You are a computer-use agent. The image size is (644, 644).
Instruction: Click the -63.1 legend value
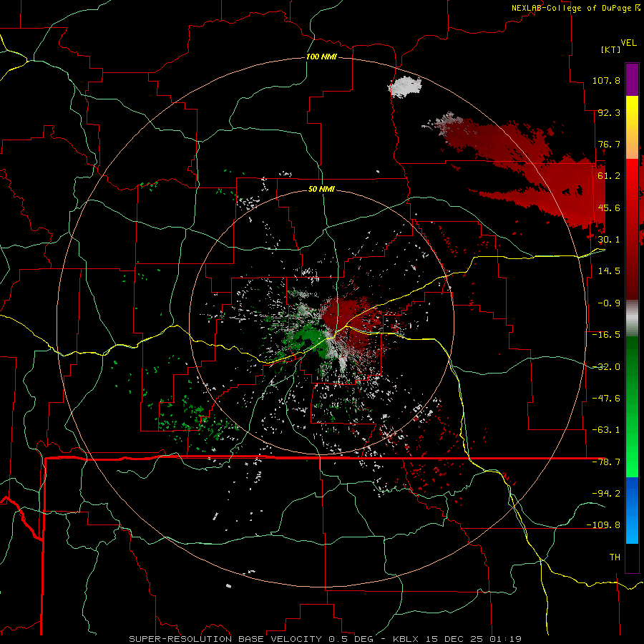pyautogui.click(x=606, y=430)
